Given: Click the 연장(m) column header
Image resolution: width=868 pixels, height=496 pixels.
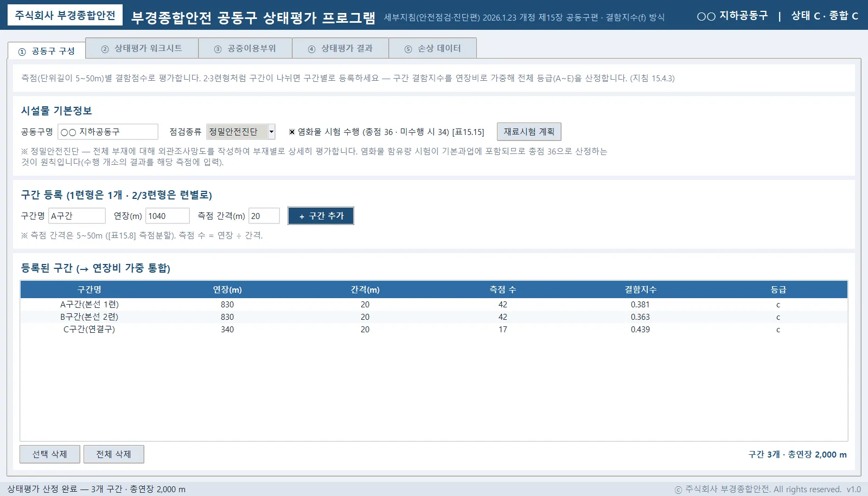Looking at the screenshot, I should [227, 289].
